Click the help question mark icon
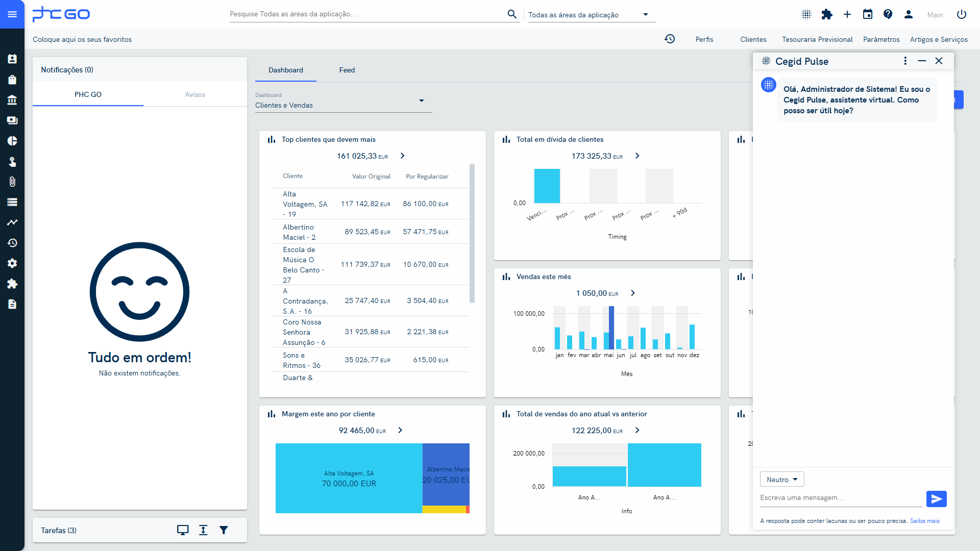This screenshot has height=551, width=980. click(x=888, y=14)
